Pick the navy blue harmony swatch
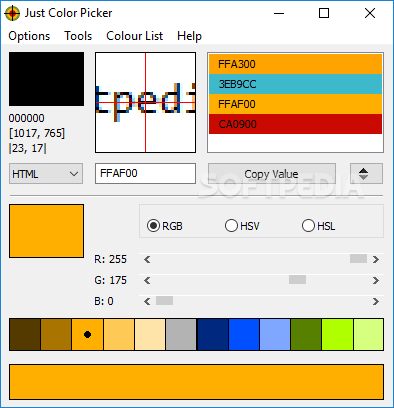The height and width of the screenshot is (408, 394). pyautogui.click(x=213, y=334)
